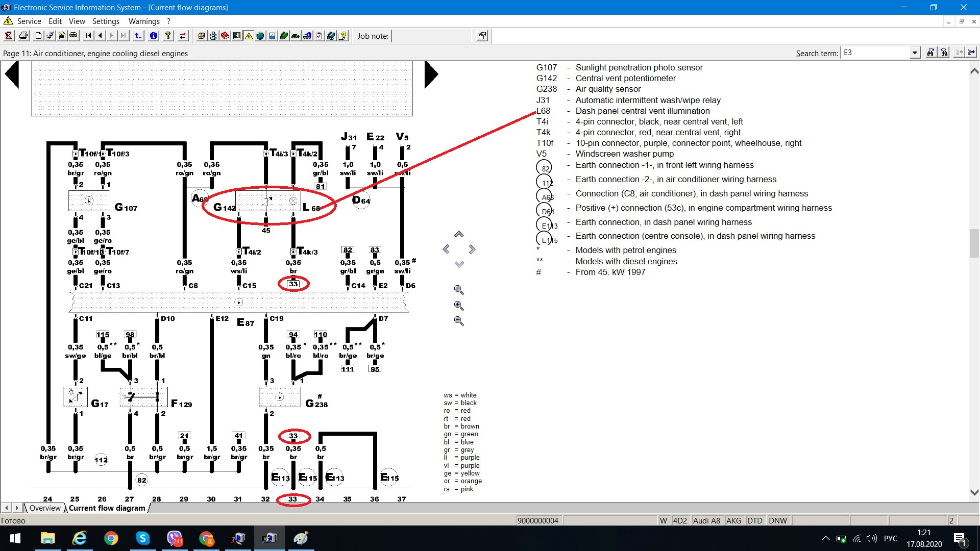The image size is (980, 551).
Task: Click the yellow warning triangle toolbar icon
Action: click(x=249, y=36)
